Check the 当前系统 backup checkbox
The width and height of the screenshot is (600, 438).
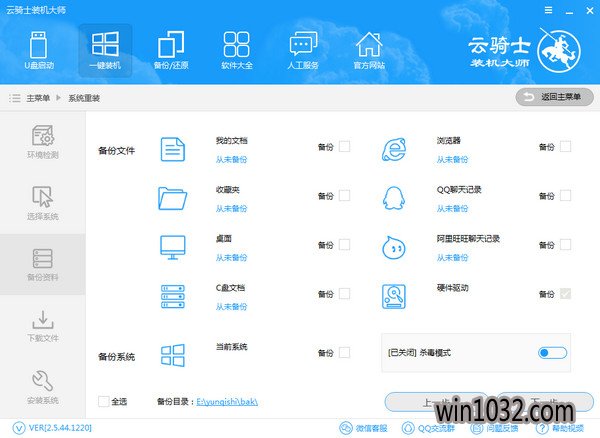[344, 352]
